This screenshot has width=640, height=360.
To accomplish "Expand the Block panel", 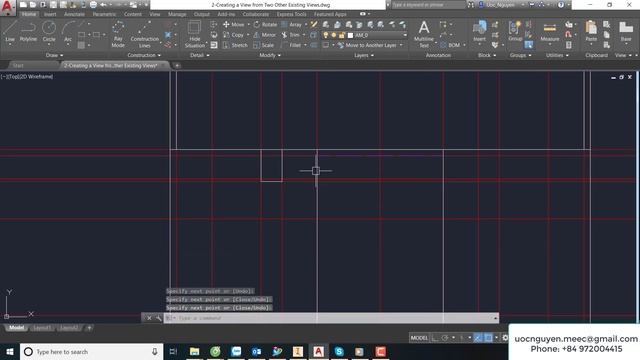I will [x=487, y=55].
